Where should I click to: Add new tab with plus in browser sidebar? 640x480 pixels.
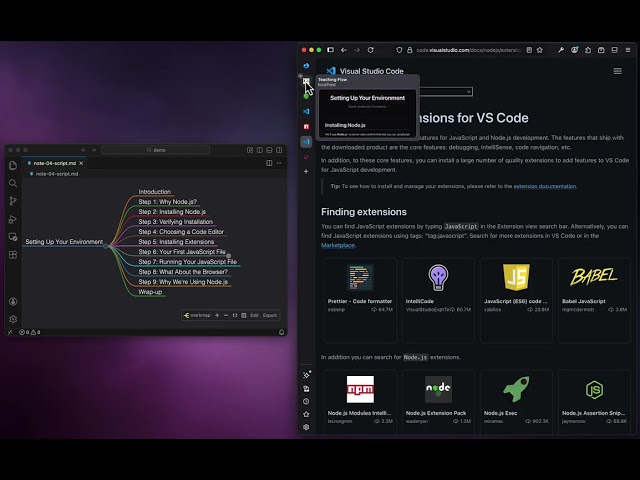(x=306, y=171)
